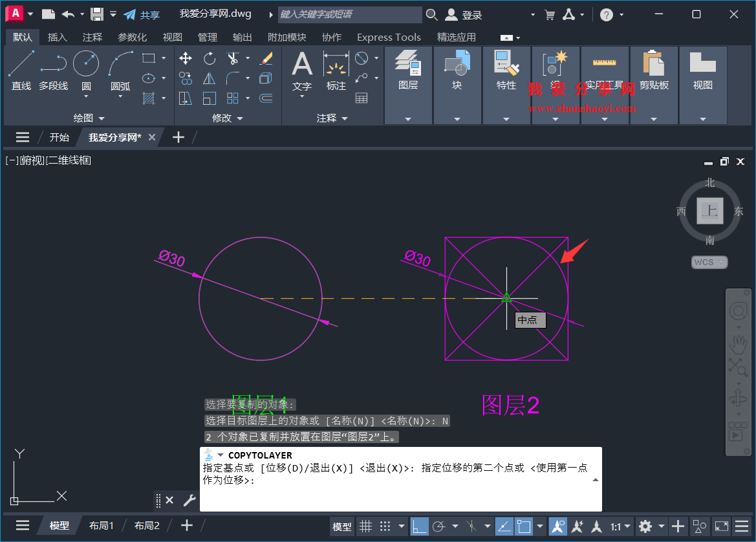This screenshot has height=542, width=756.
Task: Click the Save icon in quick access toolbar
Action: click(x=97, y=14)
